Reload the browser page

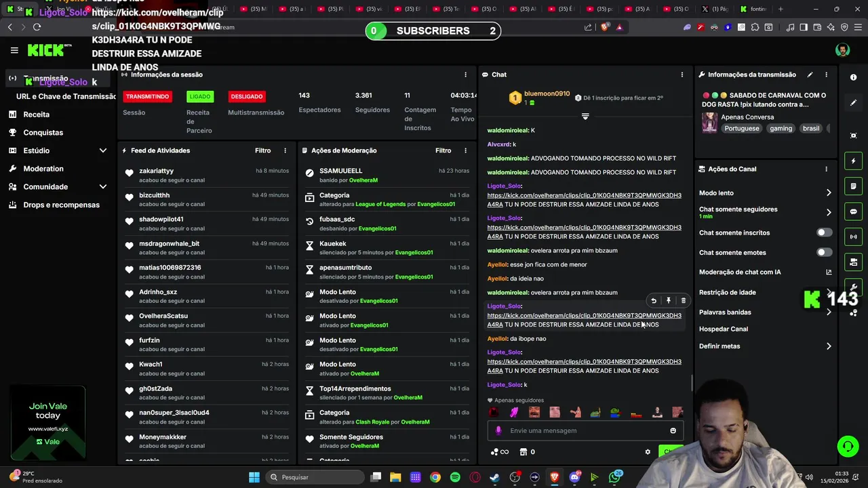point(37,27)
